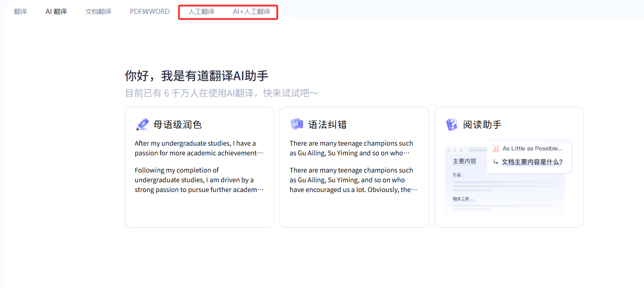Click the 'As Little as Possible...' file name
644x288 pixels.
(x=532, y=148)
